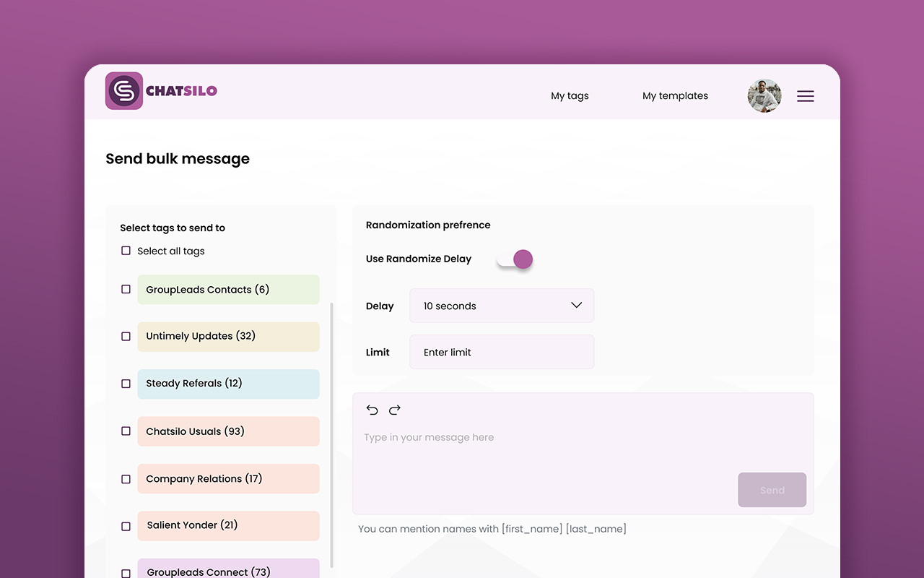This screenshot has height=578, width=924.
Task: Click the Randomization prefrence heading
Action: point(428,225)
